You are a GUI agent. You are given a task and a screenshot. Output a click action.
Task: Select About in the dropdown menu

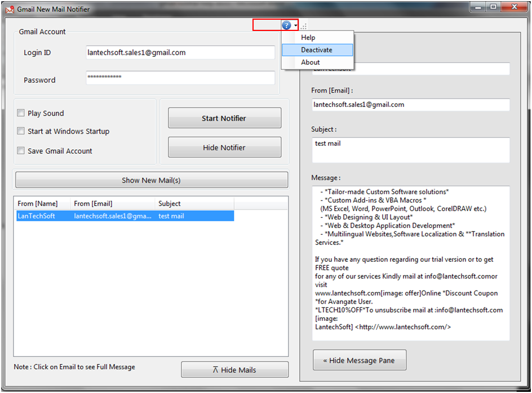tap(317, 62)
